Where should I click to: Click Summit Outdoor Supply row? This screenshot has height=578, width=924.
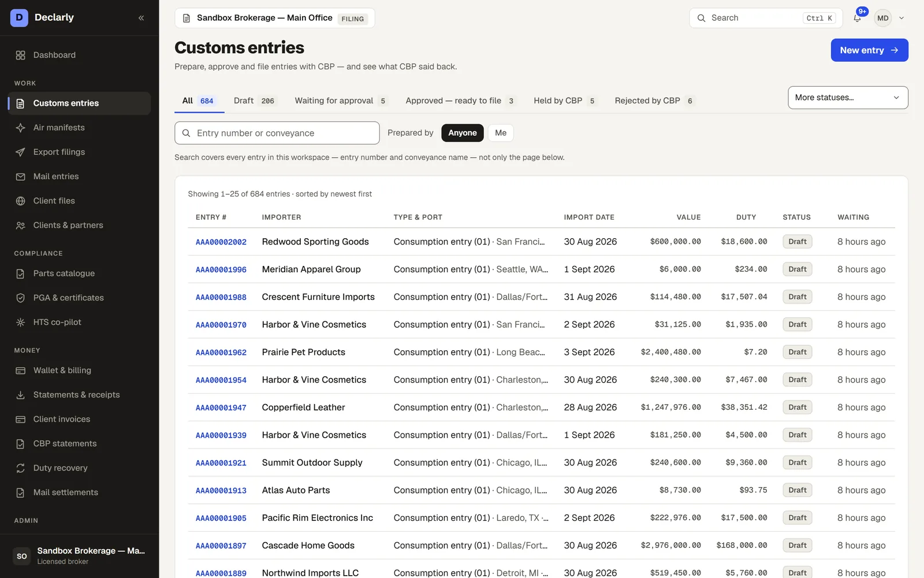tap(541, 463)
